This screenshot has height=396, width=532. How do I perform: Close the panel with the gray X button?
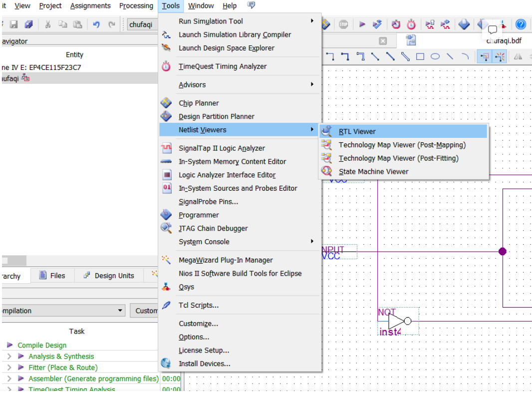[x=383, y=41]
